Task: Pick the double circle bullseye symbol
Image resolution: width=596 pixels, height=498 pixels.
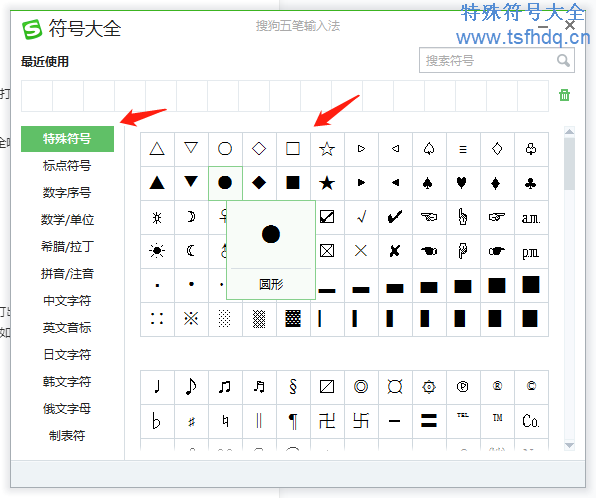Action: pos(361,387)
